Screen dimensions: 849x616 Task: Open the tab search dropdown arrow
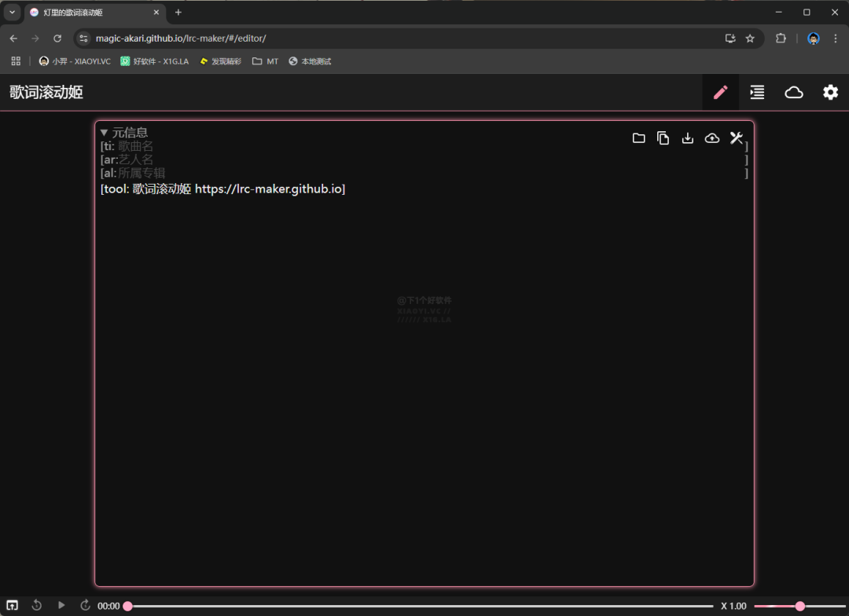pyautogui.click(x=12, y=12)
